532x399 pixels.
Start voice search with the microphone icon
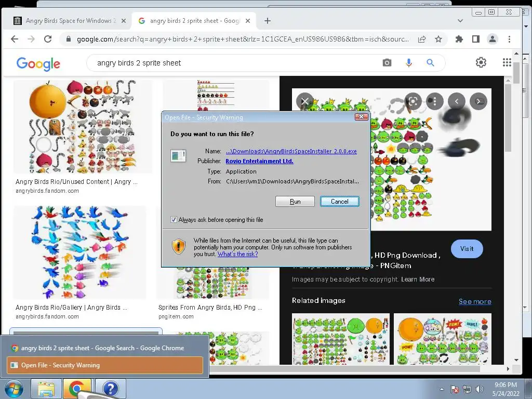(409, 63)
